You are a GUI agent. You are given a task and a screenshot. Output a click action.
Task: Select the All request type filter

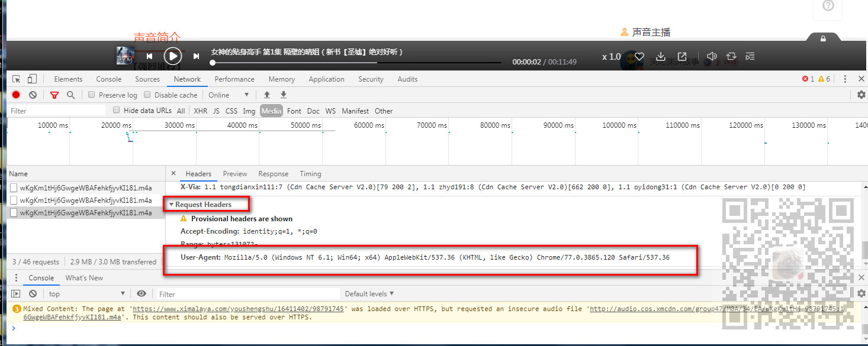click(181, 111)
